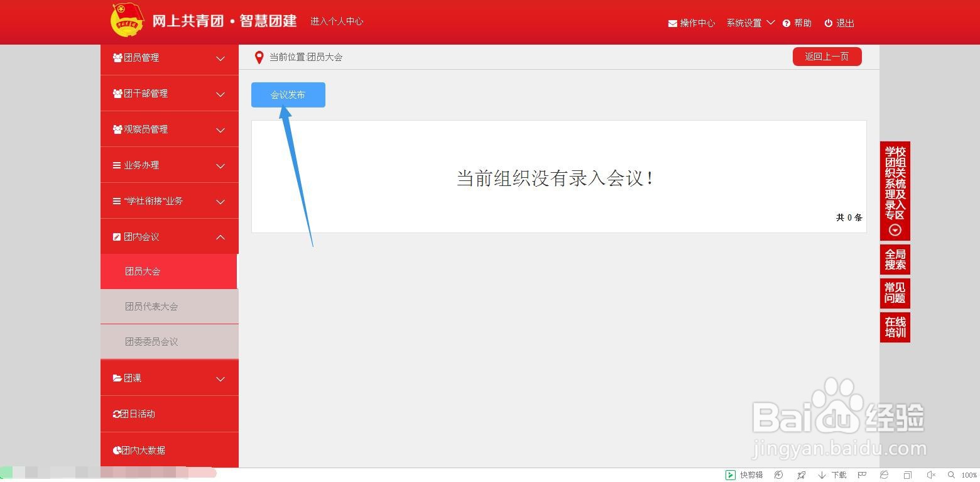Expand the 团员管理 section
The width and height of the screenshot is (980, 482).
coord(169,58)
